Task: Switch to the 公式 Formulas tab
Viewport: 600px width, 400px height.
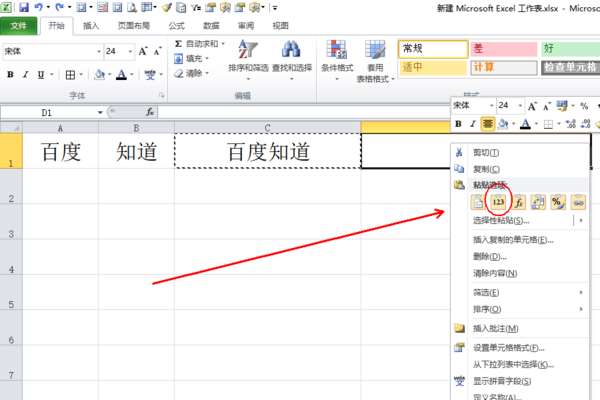Action: point(176,26)
